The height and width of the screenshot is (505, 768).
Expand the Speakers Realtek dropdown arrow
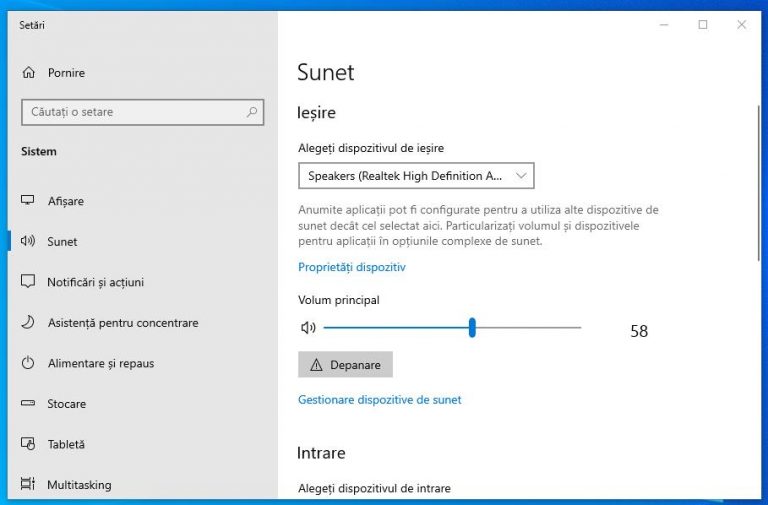coord(521,176)
